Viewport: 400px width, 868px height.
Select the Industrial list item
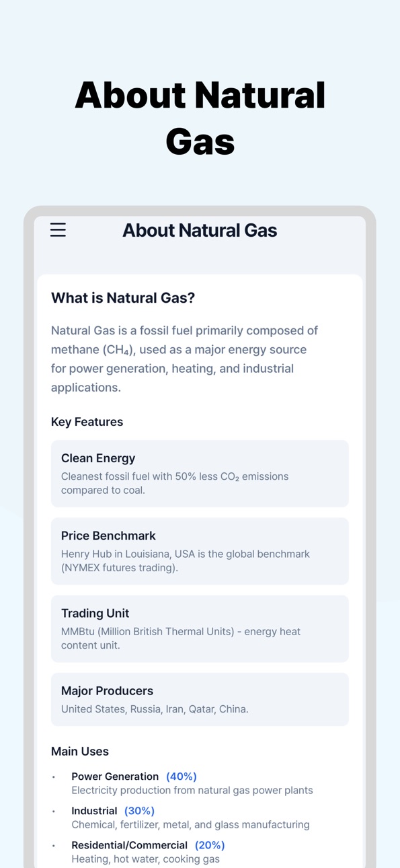click(x=191, y=818)
